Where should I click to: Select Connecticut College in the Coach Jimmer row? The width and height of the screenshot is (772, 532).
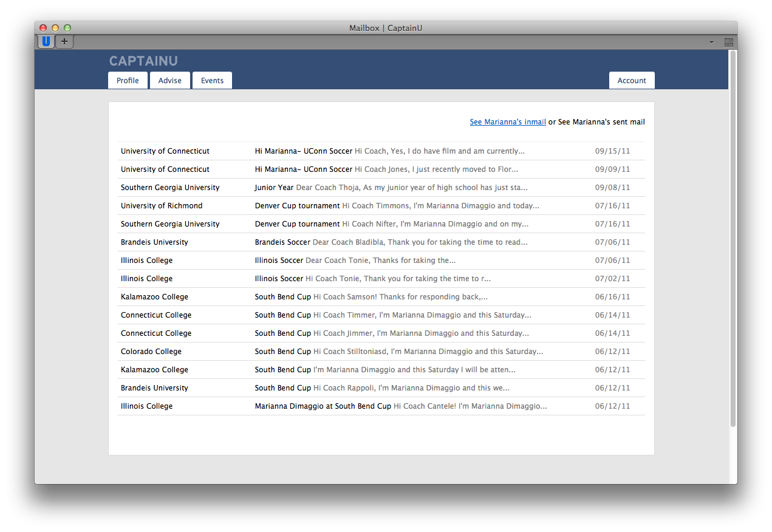click(x=156, y=333)
